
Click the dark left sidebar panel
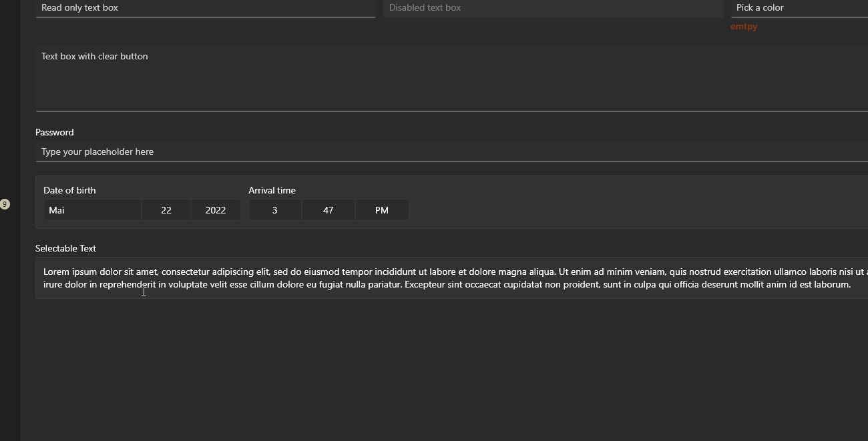(x=10, y=334)
